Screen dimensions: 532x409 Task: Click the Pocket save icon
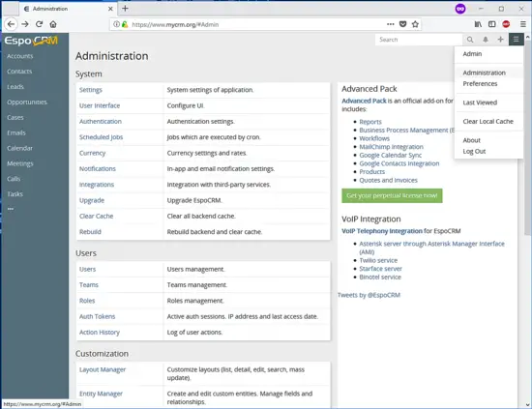tap(402, 24)
